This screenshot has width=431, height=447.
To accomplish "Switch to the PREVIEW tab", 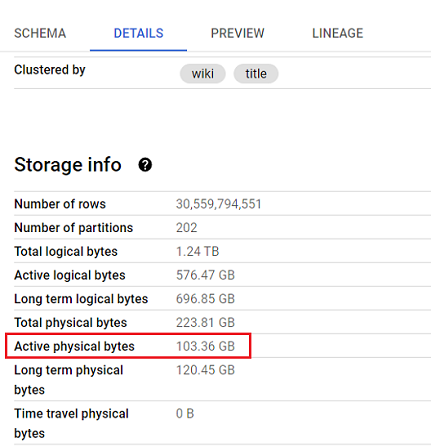I will point(237,33).
